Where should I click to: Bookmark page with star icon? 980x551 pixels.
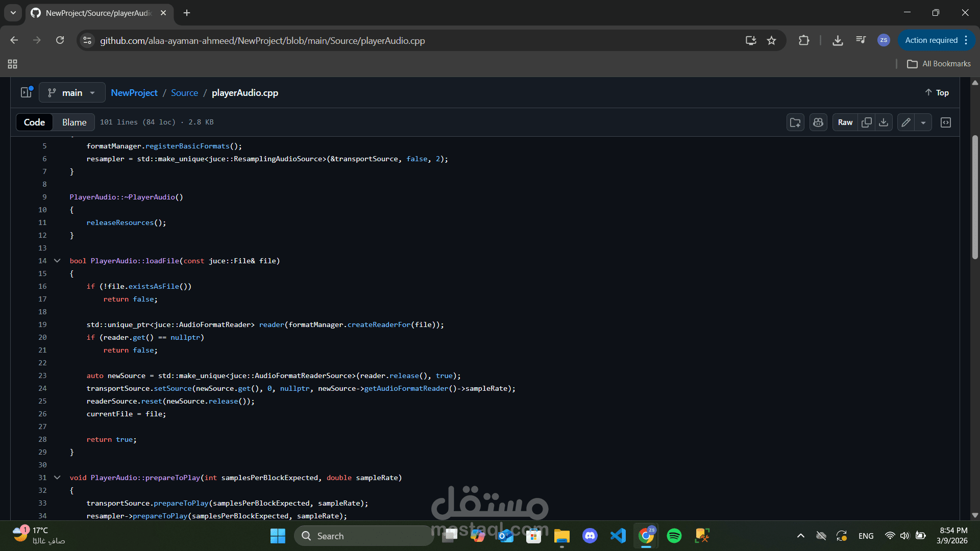[x=771, y=40]
